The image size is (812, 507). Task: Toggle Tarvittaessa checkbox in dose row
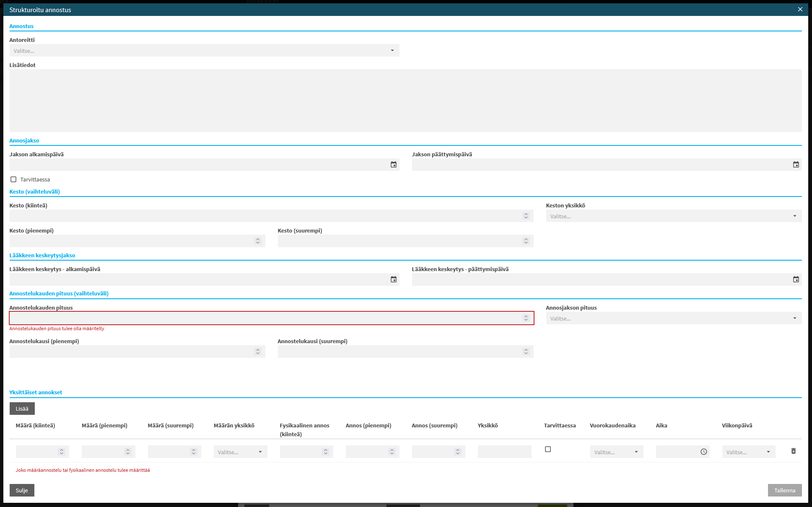click(x=547, y=449)
